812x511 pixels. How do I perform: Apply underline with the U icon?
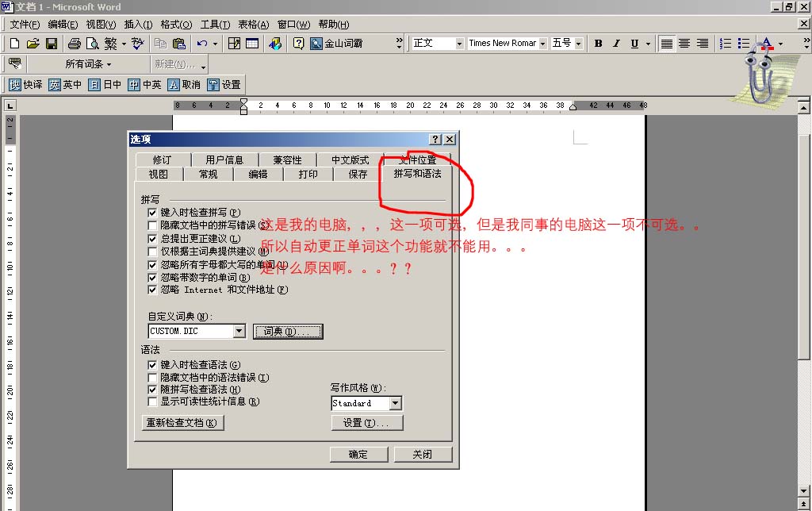(634, 44)
